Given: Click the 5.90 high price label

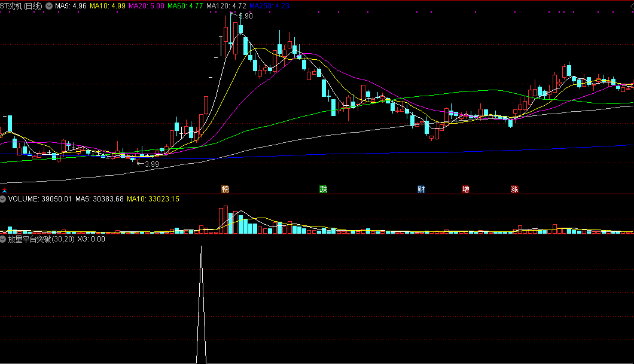Looking at the screenshot, I should (x=245, y=16).
